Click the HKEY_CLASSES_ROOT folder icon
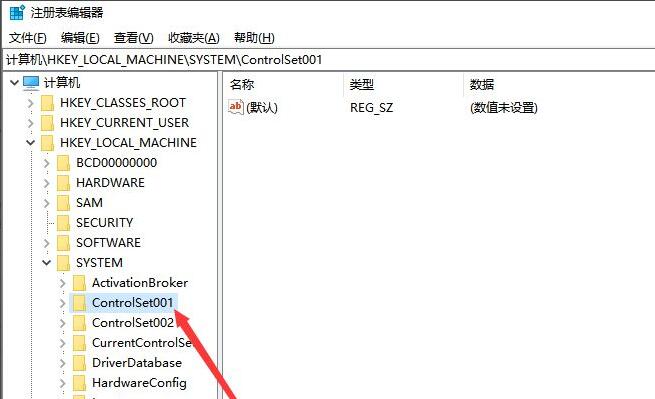This screenshot has width=655, height=399. click(48, 103)
